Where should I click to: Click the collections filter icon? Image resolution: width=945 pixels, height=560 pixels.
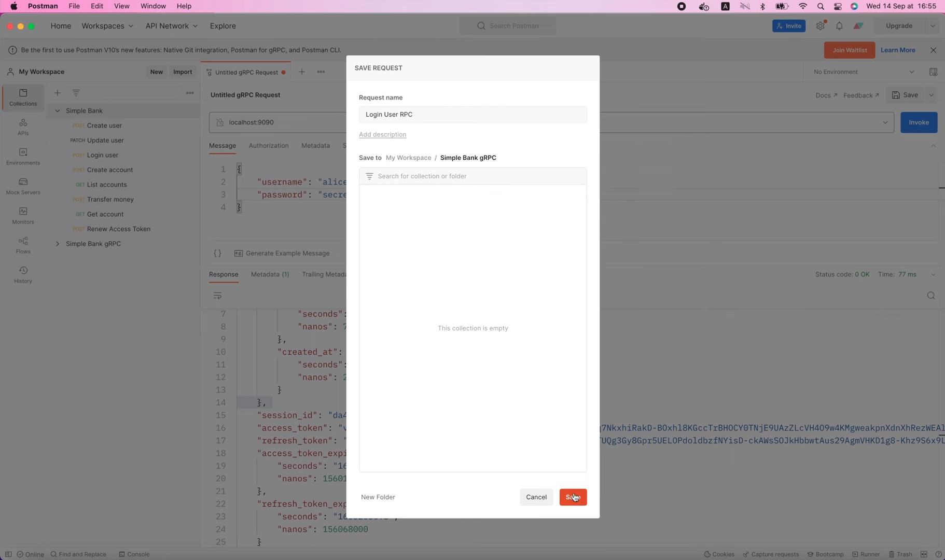76,93
